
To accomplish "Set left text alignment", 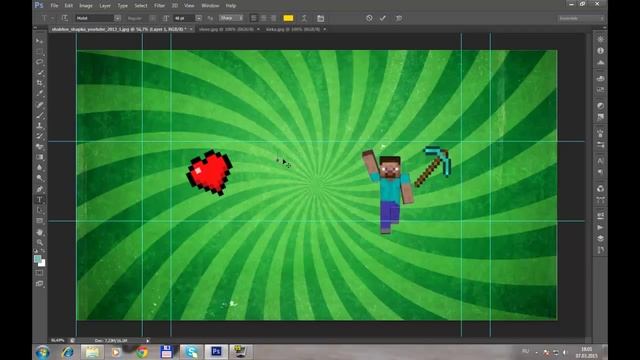I will (x=253, y=18).
